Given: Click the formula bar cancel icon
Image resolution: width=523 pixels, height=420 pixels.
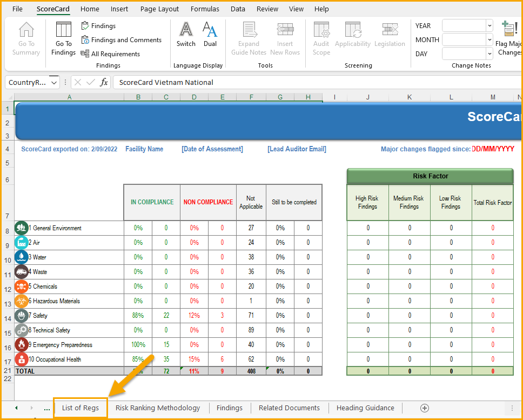Looking at the screenshot, I should (78, 82).
